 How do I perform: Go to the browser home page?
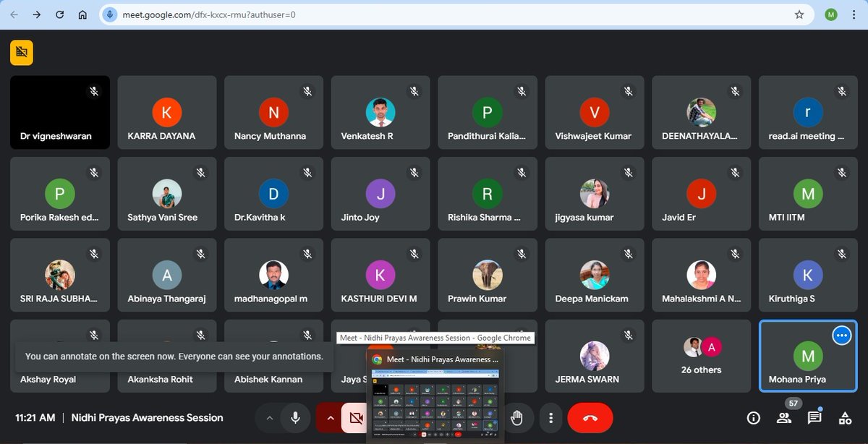[83, 14]
